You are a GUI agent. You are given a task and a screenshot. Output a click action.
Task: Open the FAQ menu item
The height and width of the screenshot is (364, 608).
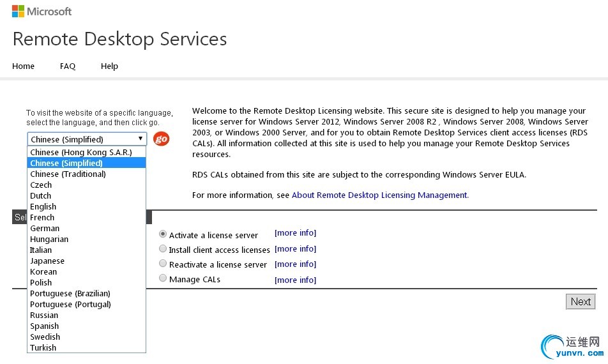(x=68, y=66)
